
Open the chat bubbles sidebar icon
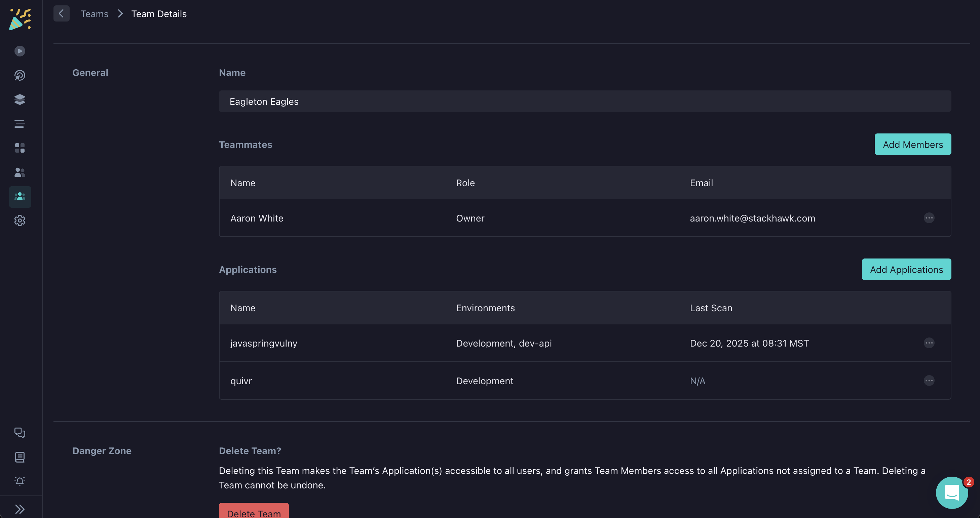click(x=20, y=433)
